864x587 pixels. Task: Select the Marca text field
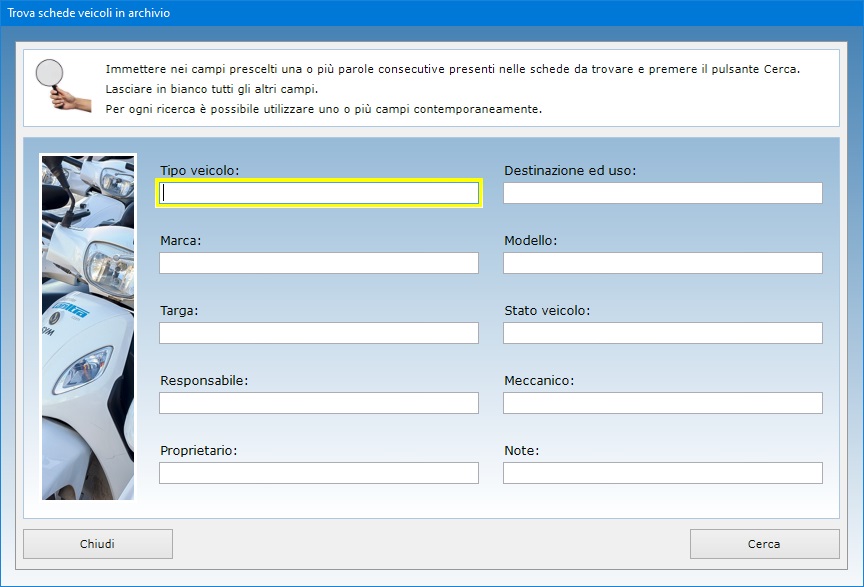319,263
